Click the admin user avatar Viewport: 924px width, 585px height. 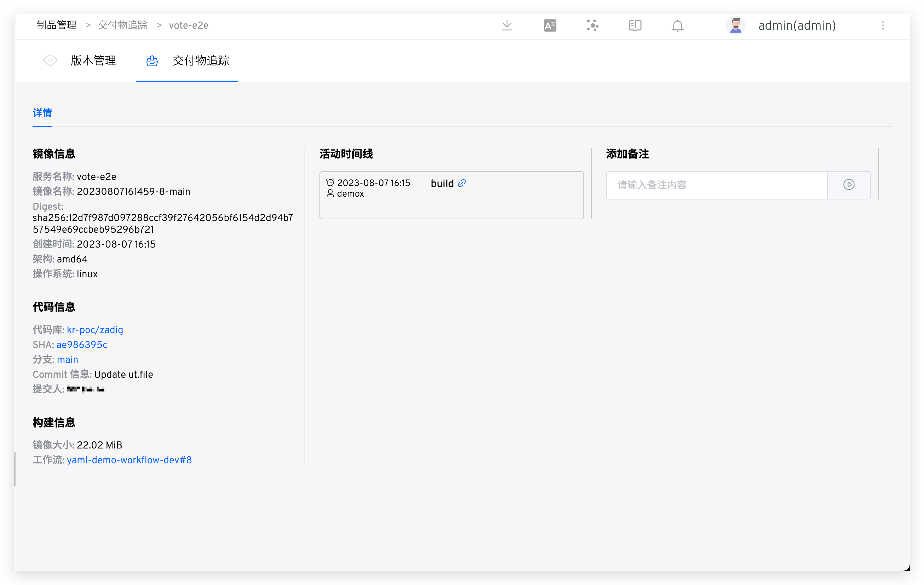[735, 25]
